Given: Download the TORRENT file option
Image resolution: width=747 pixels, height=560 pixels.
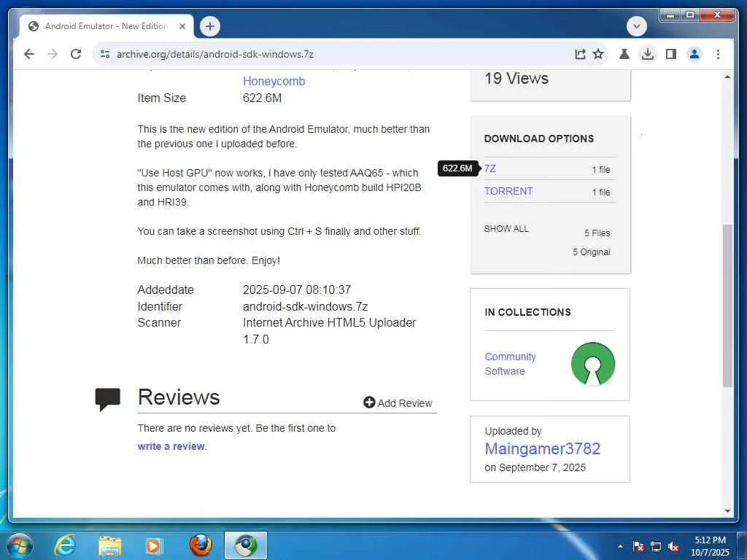Looking at the screenshot, I should (x=508, y=191).
